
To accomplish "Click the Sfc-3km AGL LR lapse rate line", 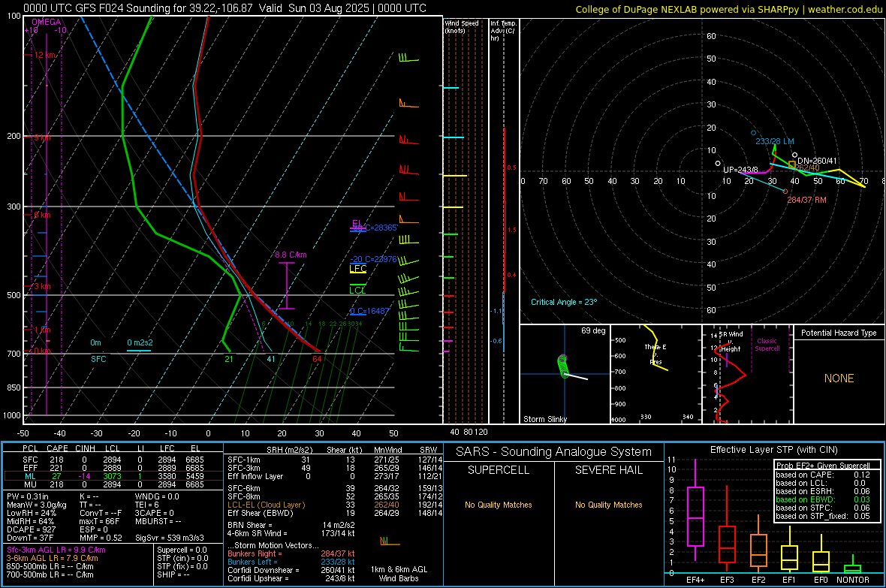I will click(x=56, y=550).
